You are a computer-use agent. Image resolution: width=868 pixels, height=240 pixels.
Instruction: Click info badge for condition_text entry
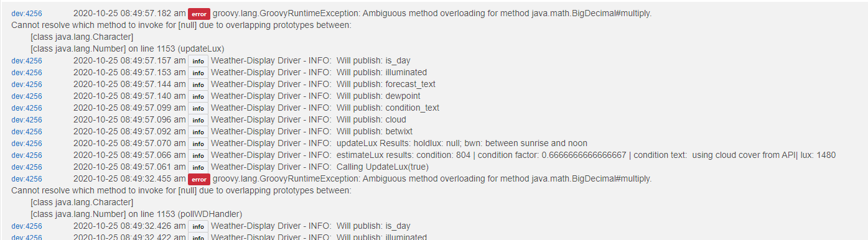pos(198,108)
